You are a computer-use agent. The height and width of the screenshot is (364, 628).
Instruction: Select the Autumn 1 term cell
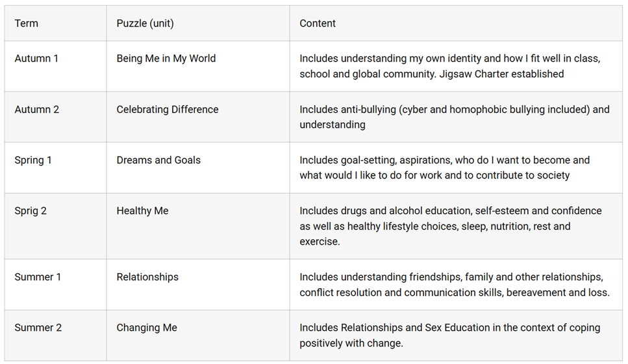(36, 58)
